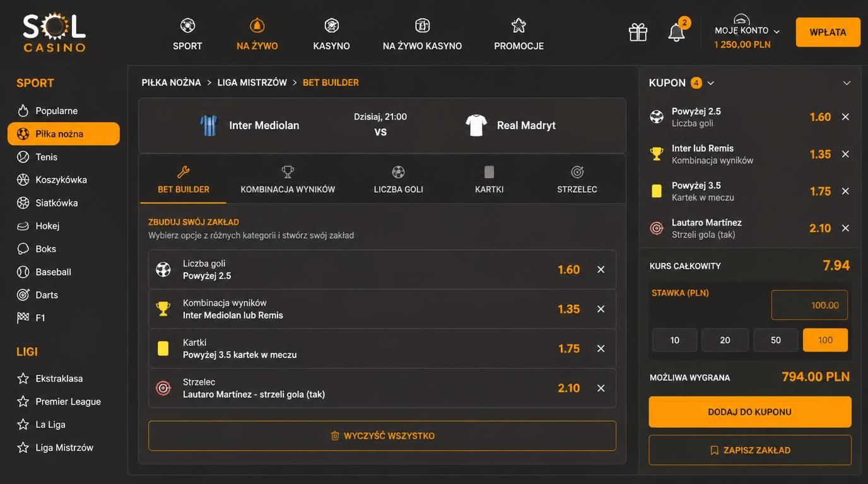The height and width of the screenshot is (484, 868).
Task: Open the Kasyno section
Action: click(x=331, y=35)
